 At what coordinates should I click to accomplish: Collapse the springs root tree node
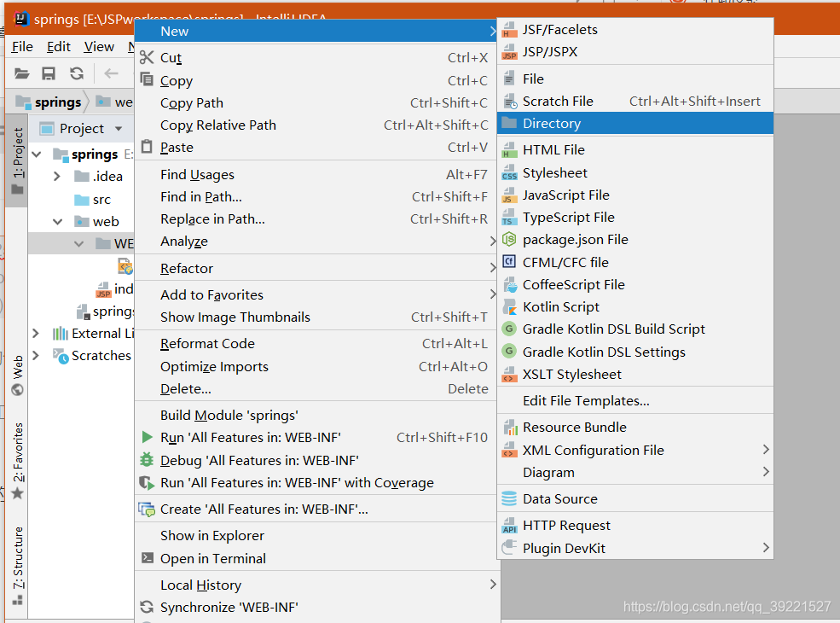pyautogui.click(x=37, y=154)
